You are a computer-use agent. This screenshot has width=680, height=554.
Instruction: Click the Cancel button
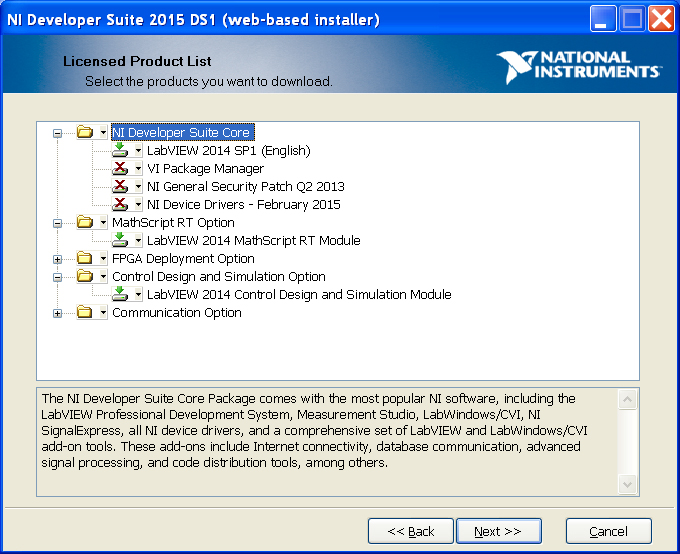click(x=608, y=531)
